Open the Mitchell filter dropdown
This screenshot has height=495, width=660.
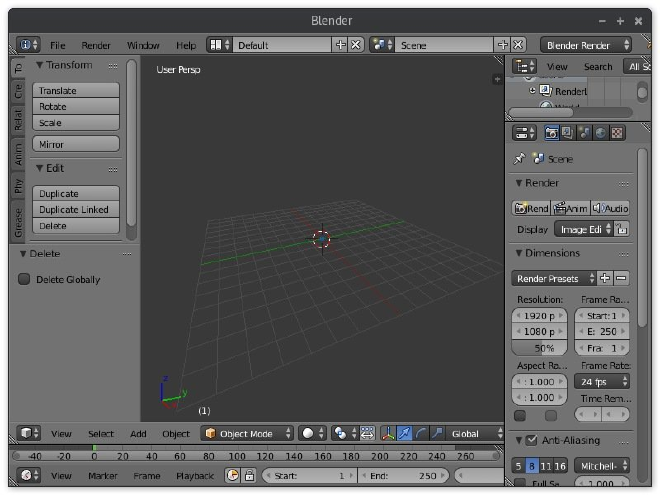[602, 466]
